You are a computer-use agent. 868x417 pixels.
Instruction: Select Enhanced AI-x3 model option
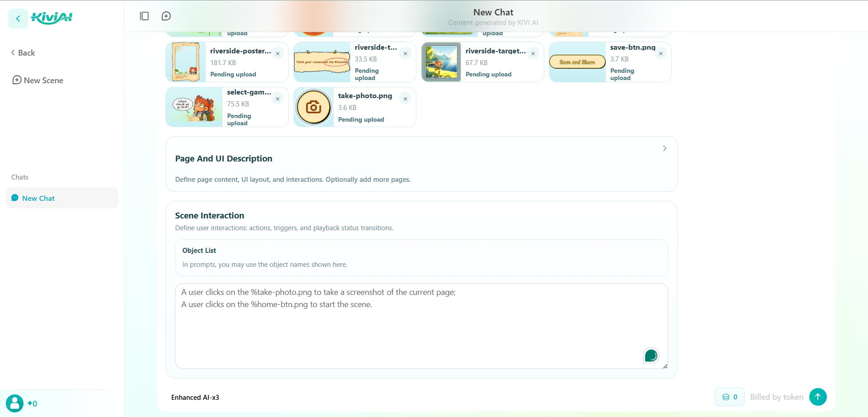point(195,398)
